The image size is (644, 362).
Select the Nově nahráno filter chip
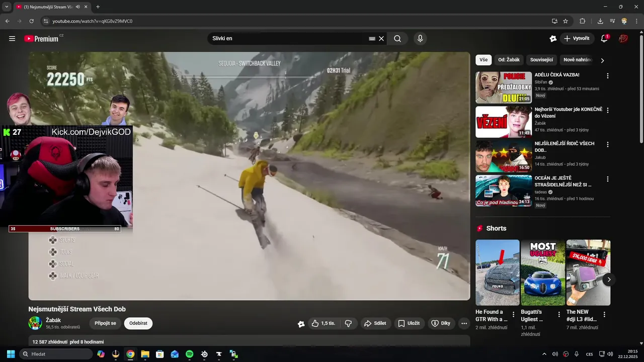(577, 60)
